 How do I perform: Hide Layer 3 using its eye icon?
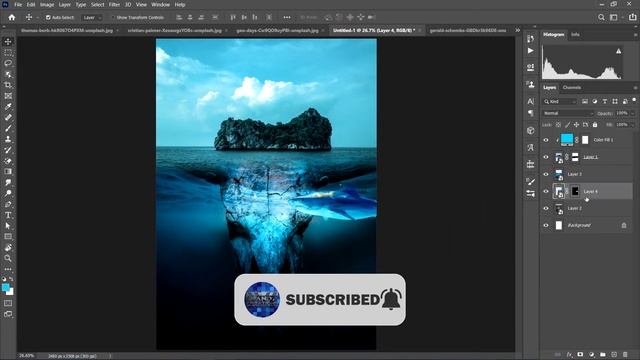(x=546, y=174)
